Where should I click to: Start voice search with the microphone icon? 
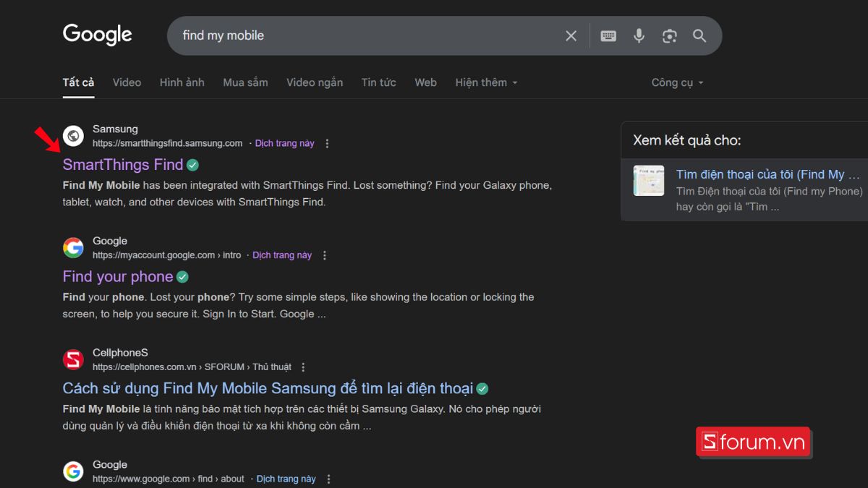639,35
